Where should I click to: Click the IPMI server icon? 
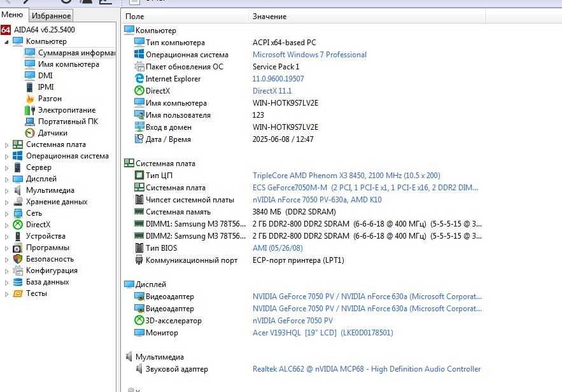pos(30,87)
